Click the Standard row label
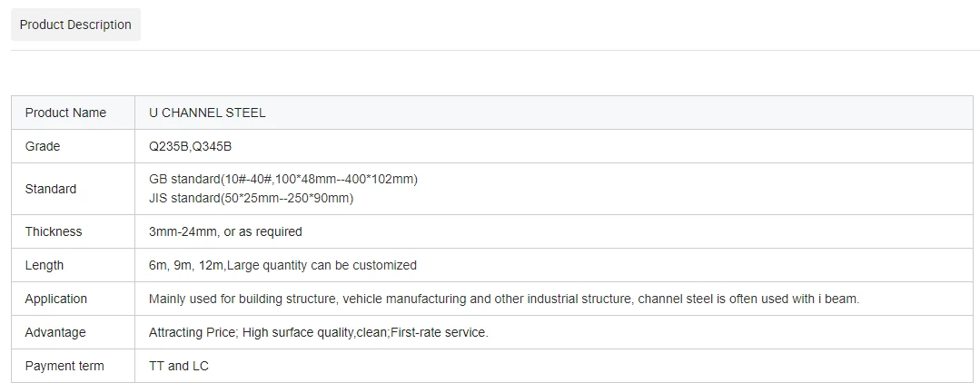 click(x=51, y=189)
